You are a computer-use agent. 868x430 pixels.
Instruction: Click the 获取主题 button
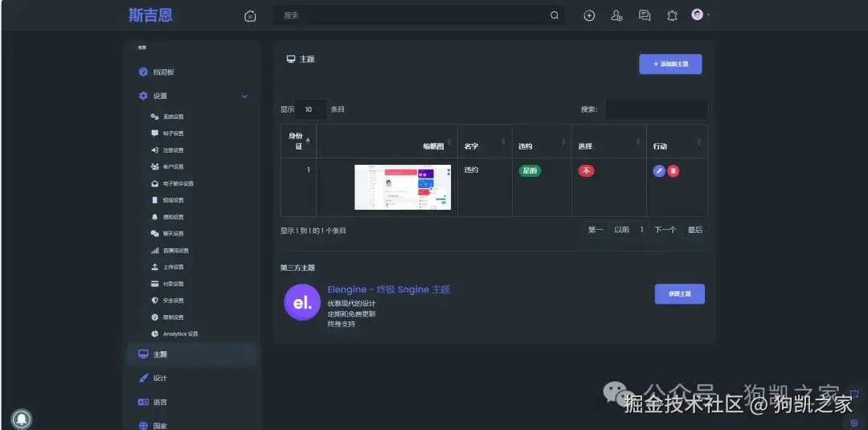(x=680, y=294)
